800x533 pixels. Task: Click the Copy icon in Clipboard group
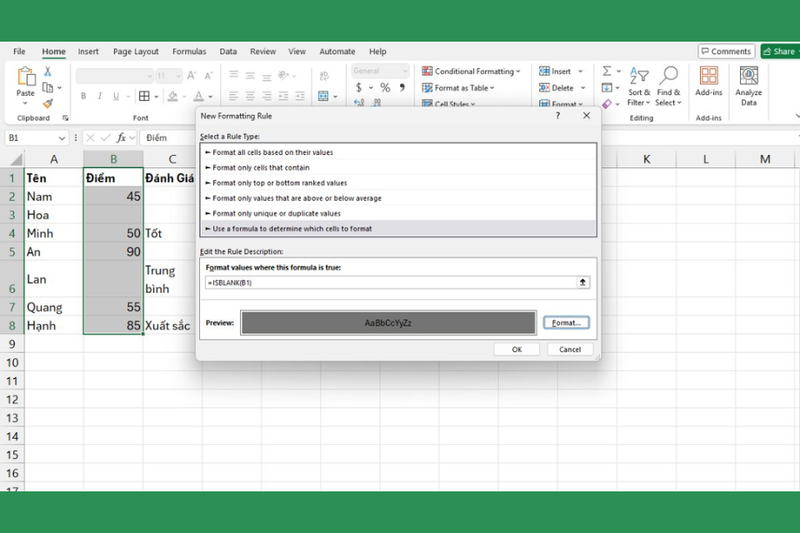coord(47,87)
